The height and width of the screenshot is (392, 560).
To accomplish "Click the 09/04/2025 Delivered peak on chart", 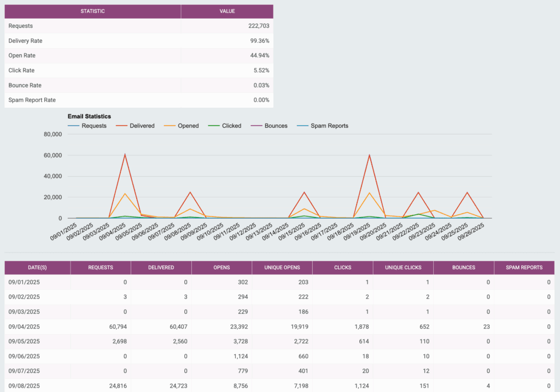I will pyautogui.click(x=125, y=155).
